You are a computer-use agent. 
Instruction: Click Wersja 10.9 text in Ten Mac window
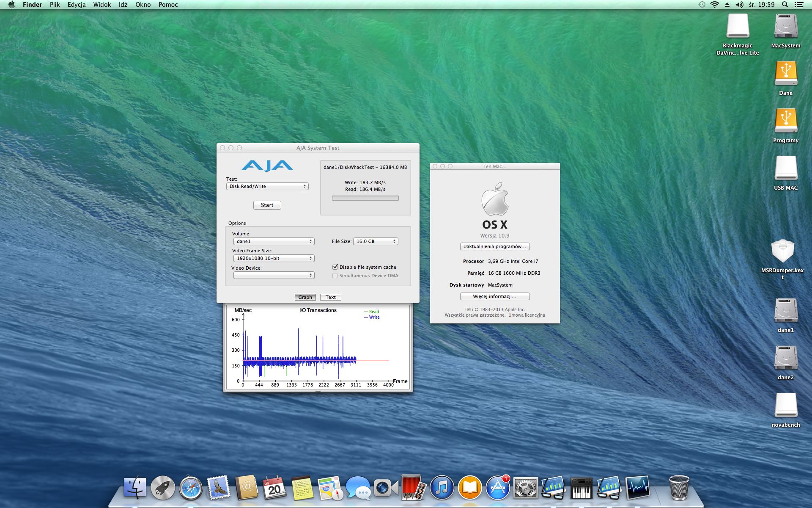coord(495,236)
